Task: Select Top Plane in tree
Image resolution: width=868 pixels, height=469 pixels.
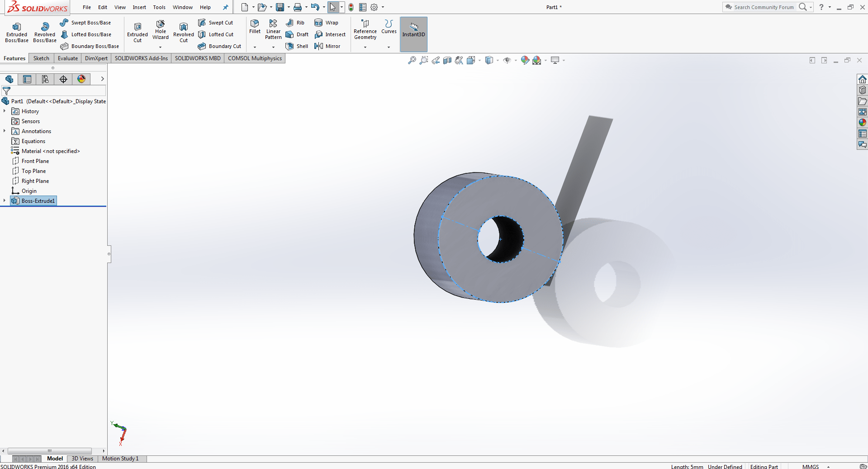Action: pos(29,171)
